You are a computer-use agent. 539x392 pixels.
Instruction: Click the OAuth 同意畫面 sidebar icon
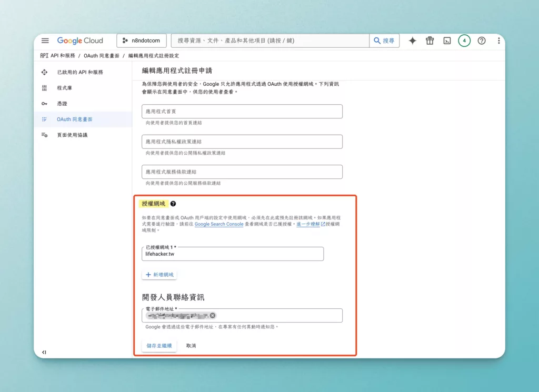(44, 119)
